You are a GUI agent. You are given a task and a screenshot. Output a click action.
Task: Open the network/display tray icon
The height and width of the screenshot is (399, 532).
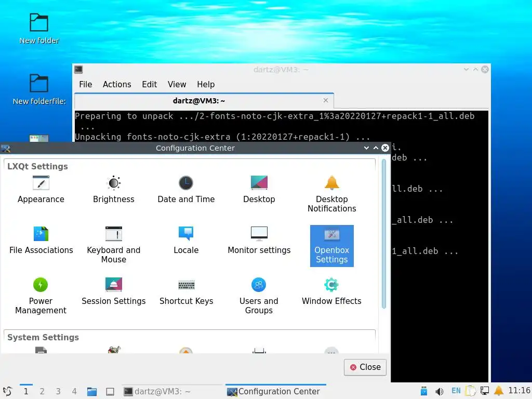pyautogui.click(x=485, y=391)
